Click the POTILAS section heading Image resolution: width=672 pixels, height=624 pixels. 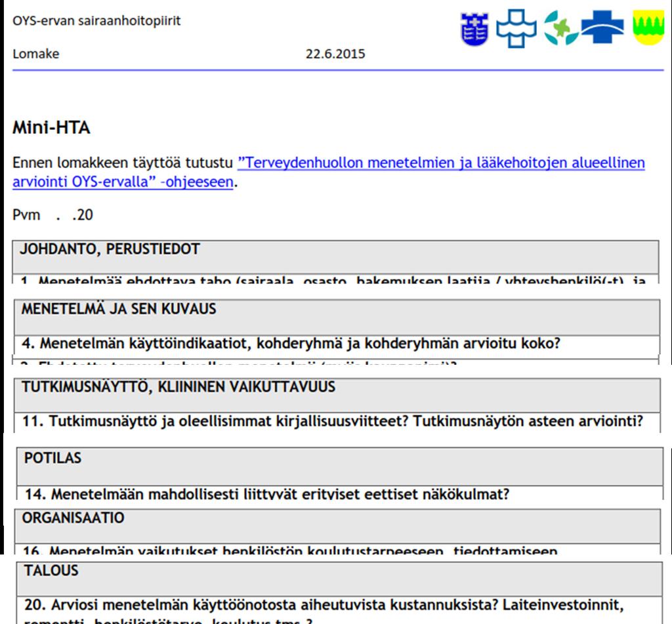[52, 458]
